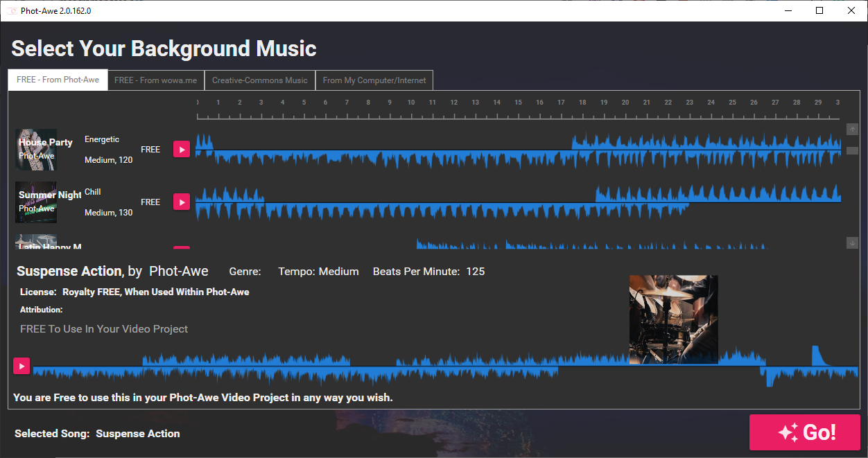
Task: Click the music list scroll-up arrow
Action: 853,129
